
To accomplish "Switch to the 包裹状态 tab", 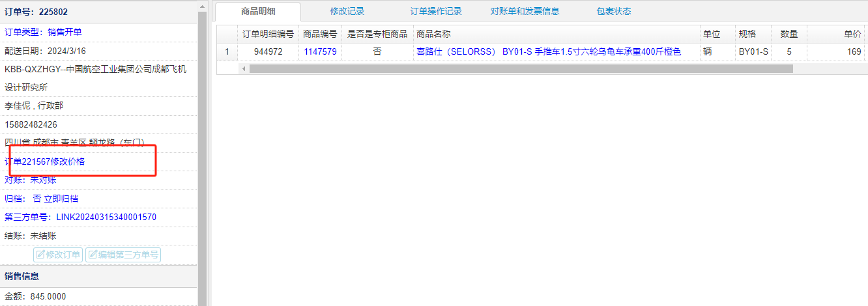I will pyautogui.click(x=613, y=11).
